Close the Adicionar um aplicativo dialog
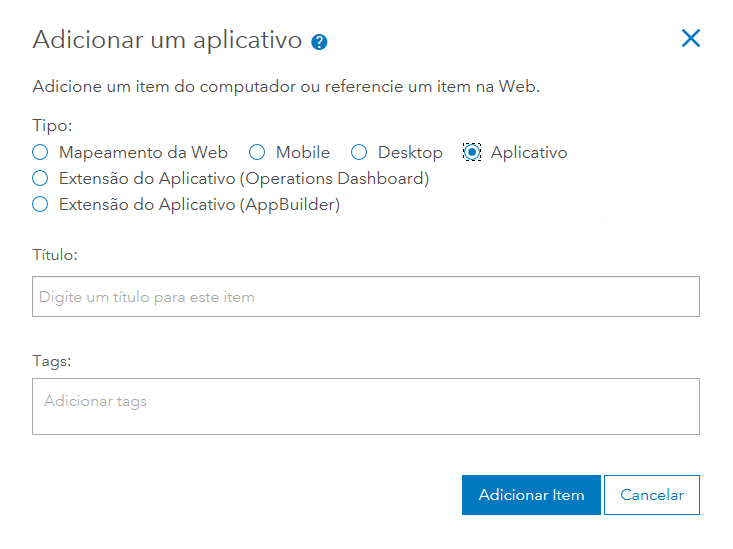733x549 pixels. pos(690,39)
